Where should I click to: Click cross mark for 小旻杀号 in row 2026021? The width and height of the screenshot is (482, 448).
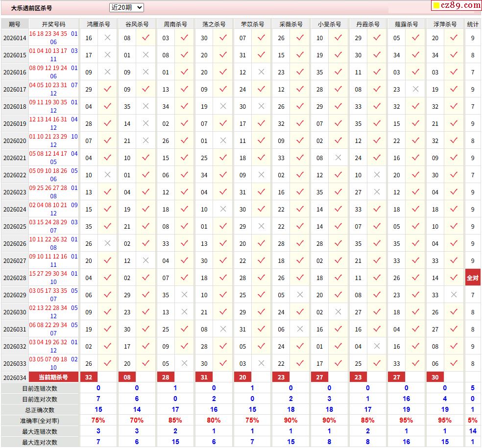[x=338, y=158]
